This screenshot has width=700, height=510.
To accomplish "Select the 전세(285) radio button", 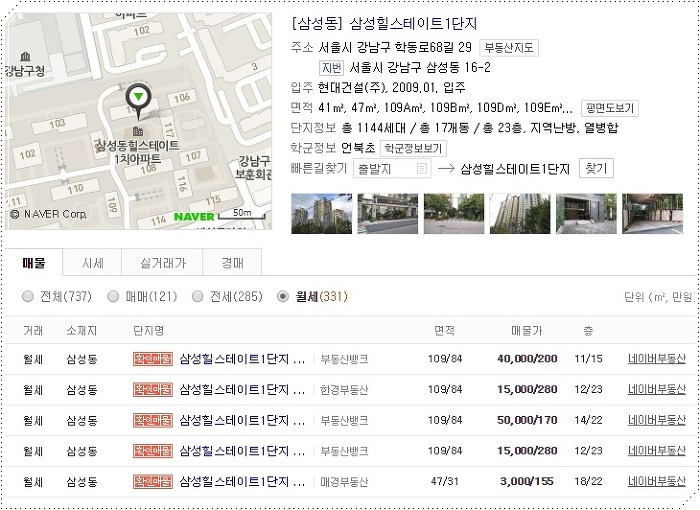I will coord(197,297).
